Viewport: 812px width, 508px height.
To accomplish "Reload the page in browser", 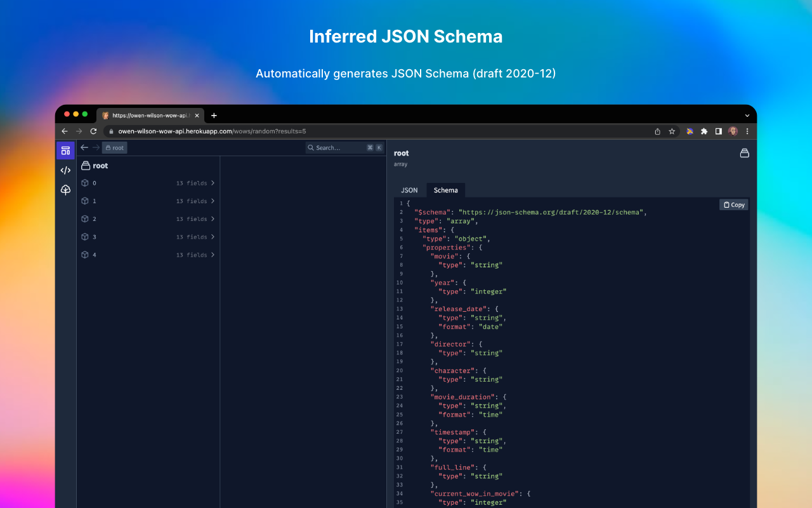I will point(93,131).
